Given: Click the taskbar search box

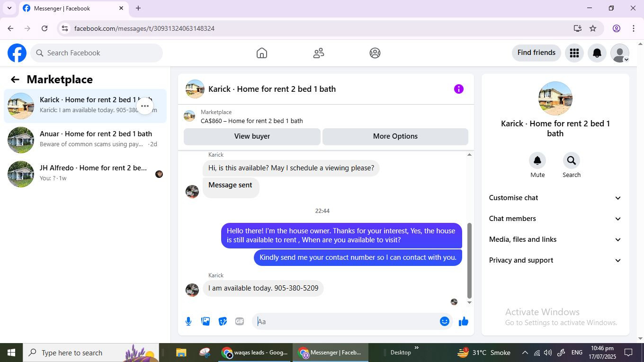Looking at the screenshot, I should click(x=91, y=353).
